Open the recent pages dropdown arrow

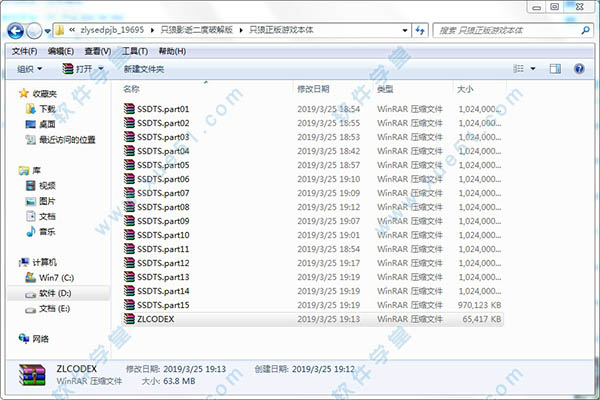point(47,31)
